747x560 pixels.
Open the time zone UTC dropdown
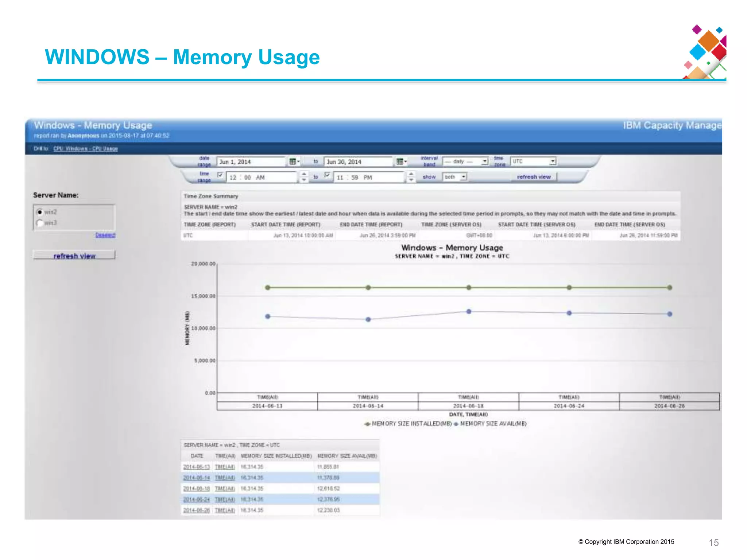click(x=533, y=161)
